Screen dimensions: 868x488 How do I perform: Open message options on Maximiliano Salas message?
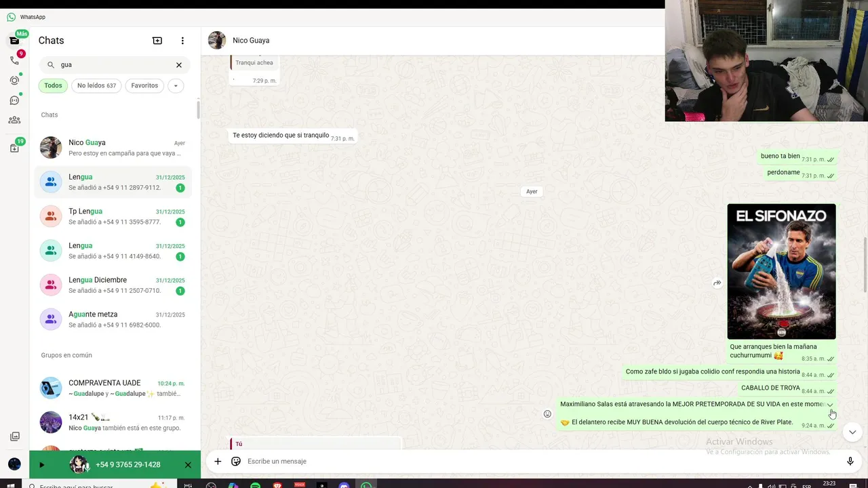[830, 405]
